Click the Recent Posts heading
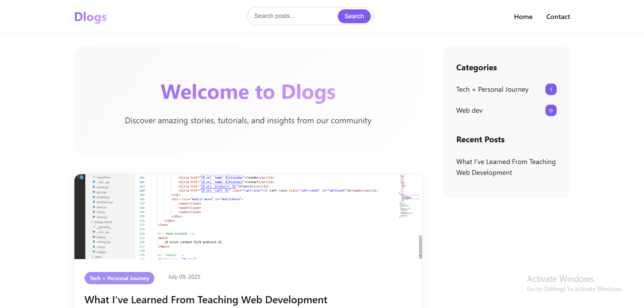This screenshot has height=308, width=644. point(480,140)
